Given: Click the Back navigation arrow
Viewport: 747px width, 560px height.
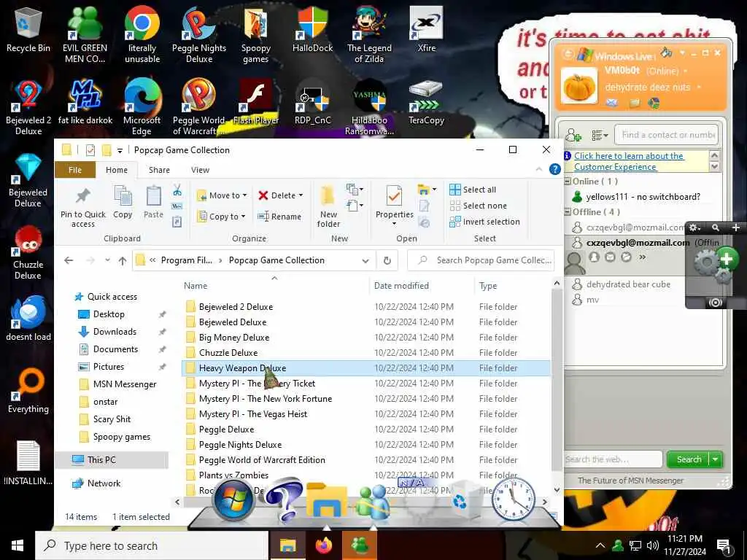Looking at the screenshot, I should [x=69, y=260].
